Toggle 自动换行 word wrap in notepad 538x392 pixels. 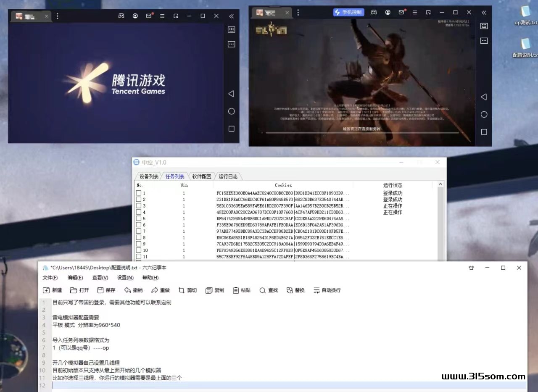[x=327, y=290]
